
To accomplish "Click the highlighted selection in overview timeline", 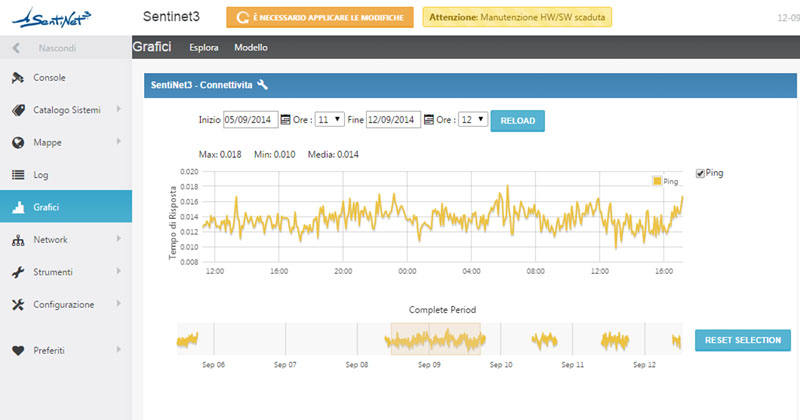I will (x=435, y=338).
